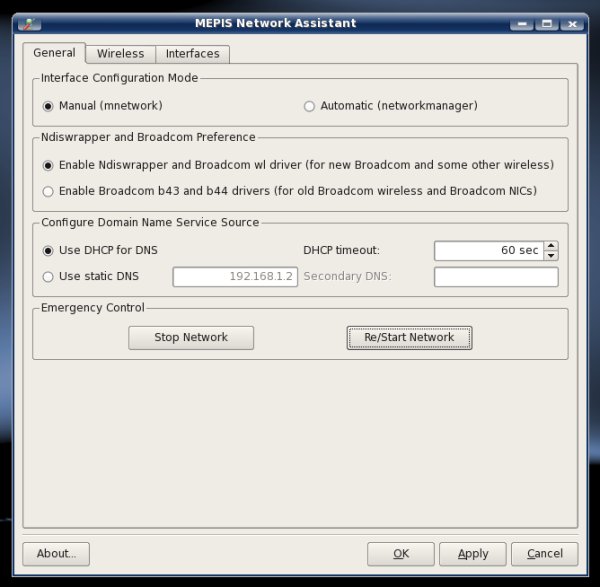Image resolution: width=600 pixels, height=587 pixels.
Task: Apply the network settings
Action: pyautogui.click(x=473, y=554)
